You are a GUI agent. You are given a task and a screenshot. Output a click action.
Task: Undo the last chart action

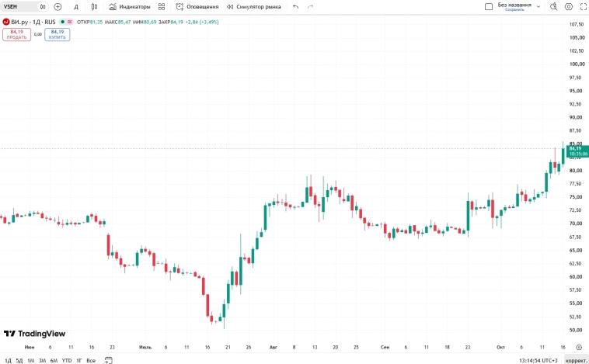coord(295,7)
